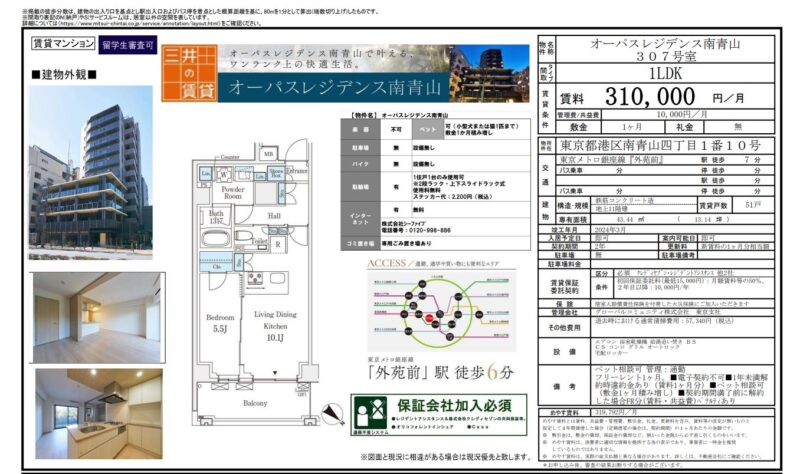This screenshot has height=474, width=800.
Task: Click the 三井の賃貸 orange logo
Action: [189, 73]
